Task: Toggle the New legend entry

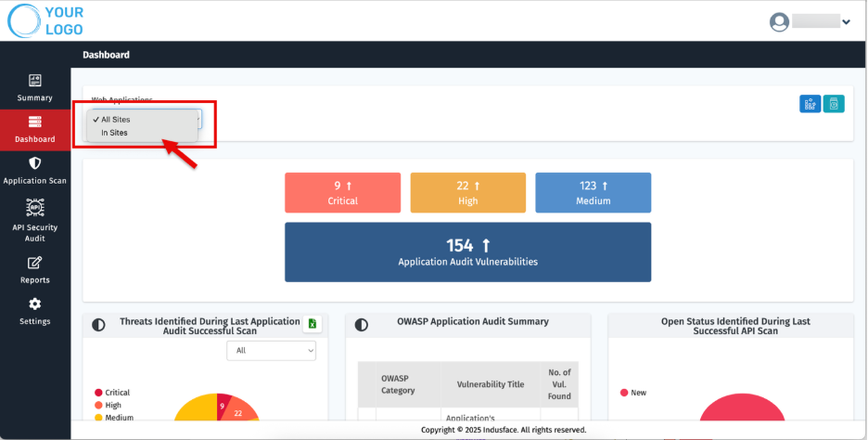Action: coord(633,393)
